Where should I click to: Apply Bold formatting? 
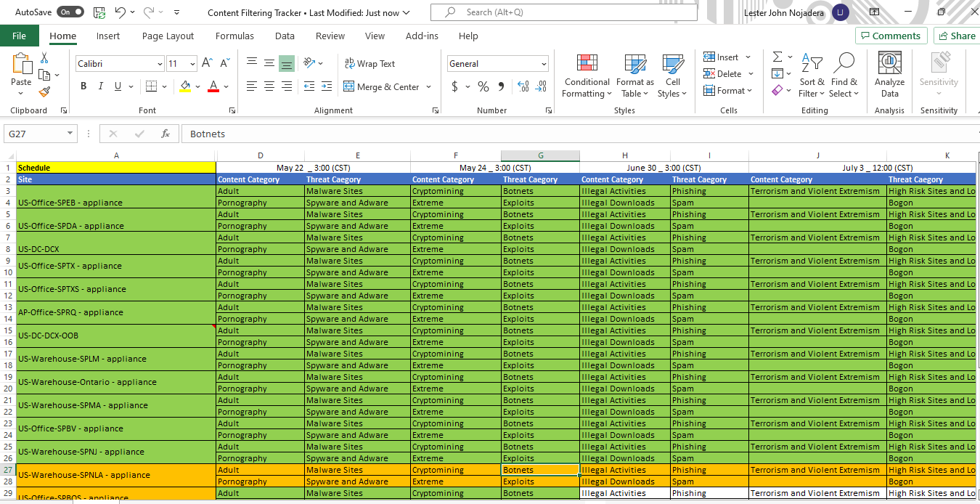(x=83, y=86)
